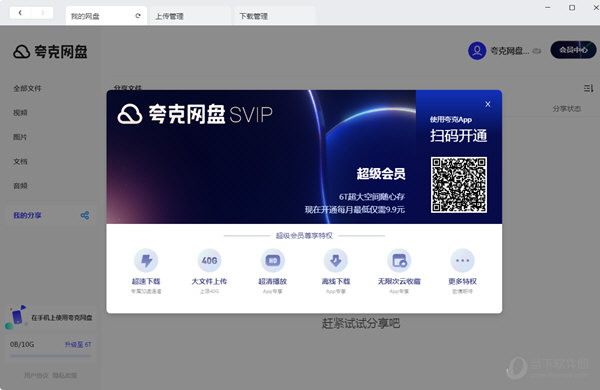Click the 超速下载 label
The width and height of the screenshot is (600, 390).
146,281
